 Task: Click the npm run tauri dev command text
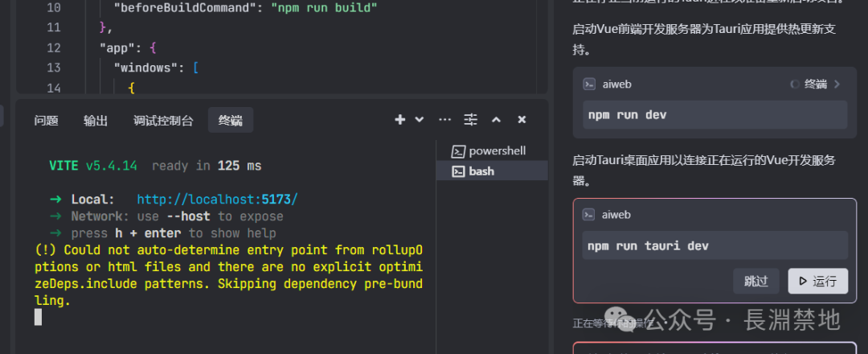pyautogui.click(x=649, y=245)
